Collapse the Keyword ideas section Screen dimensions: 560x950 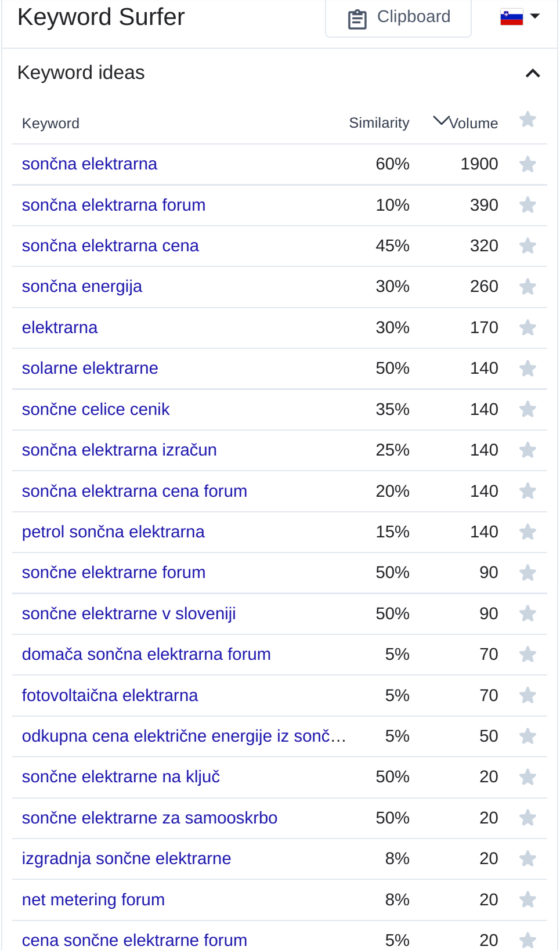point(532,73)
